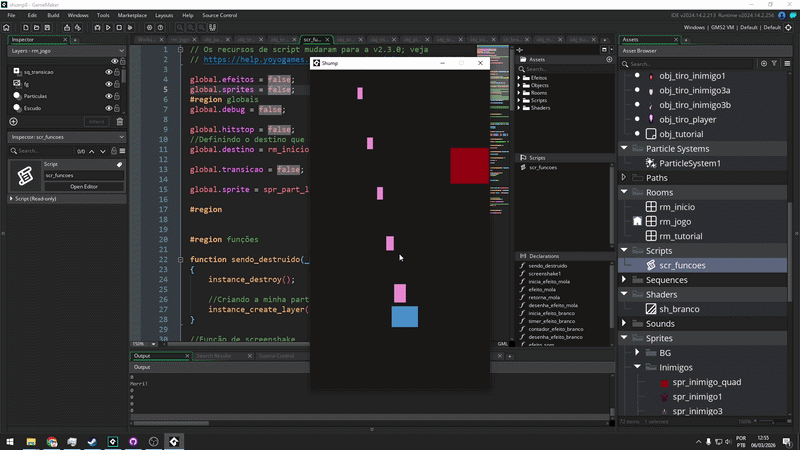The width and height of the screenshot is (800, 450).
Task: Expand the Efeitos folder in Assets mini-panel
Action: tap(519, 78)
